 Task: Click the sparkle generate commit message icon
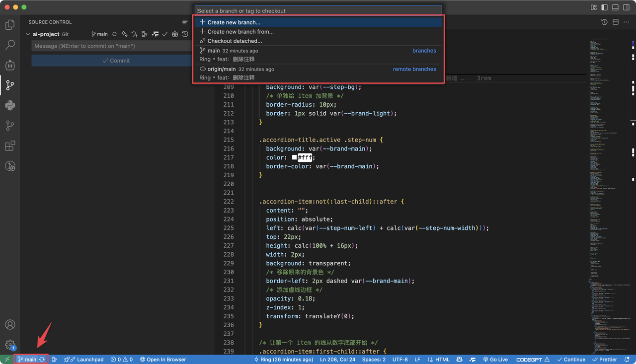pyautogui.click(x=124, y=34)
